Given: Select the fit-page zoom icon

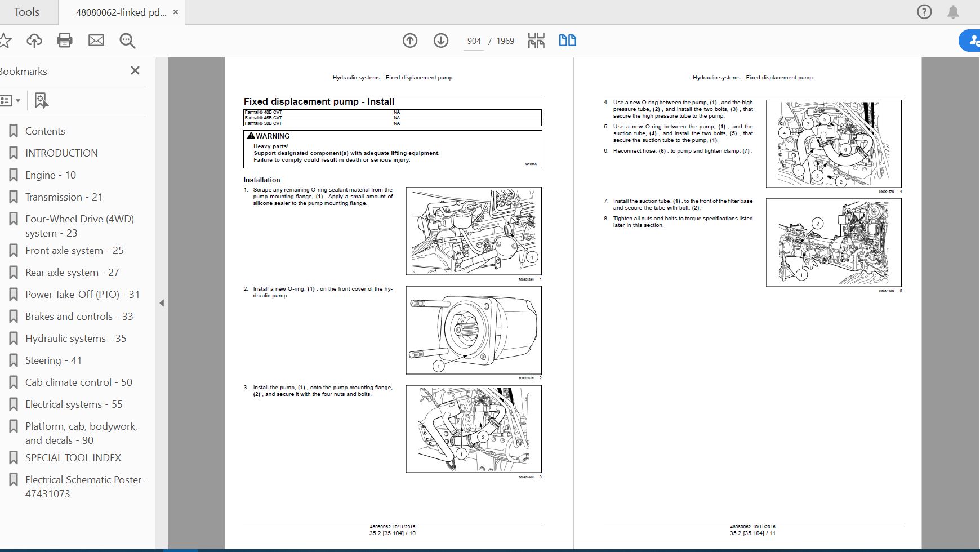Looking at the screenshot, I should pyautogui.click(x=536, y=41).
